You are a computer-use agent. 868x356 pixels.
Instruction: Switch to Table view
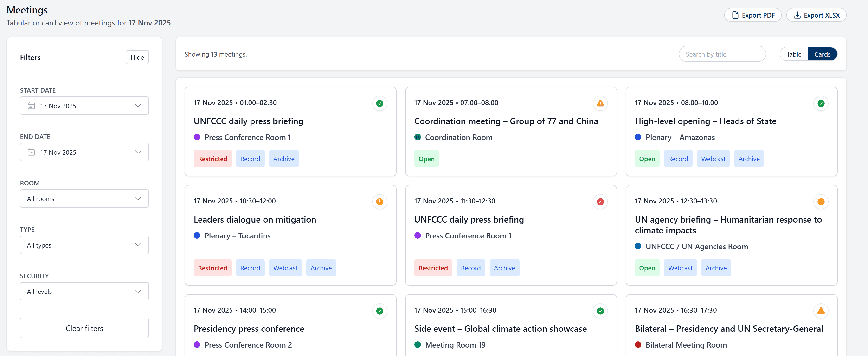pos(794,54)
